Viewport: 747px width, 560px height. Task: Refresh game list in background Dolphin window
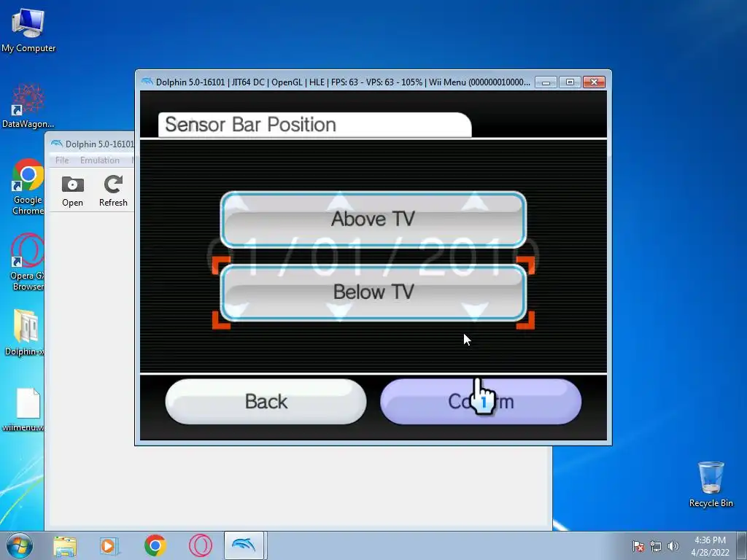(113, 191)
